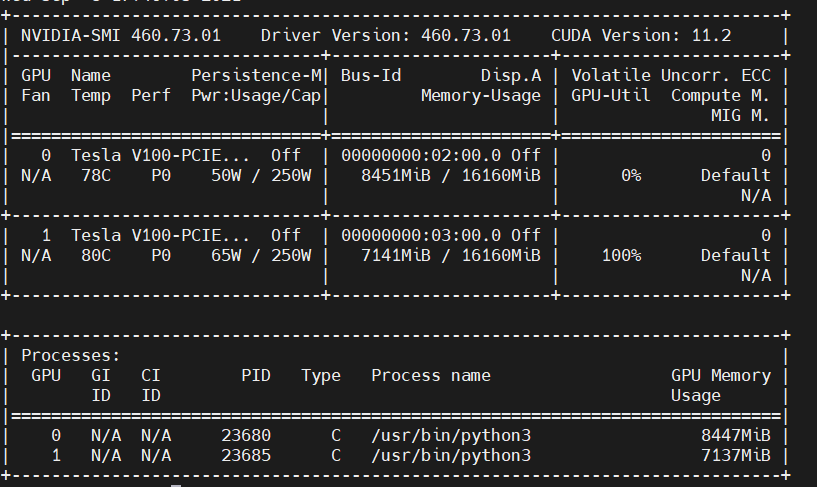
Task: Click the Bus-Id column header
Action: click(x=371, y=76)
